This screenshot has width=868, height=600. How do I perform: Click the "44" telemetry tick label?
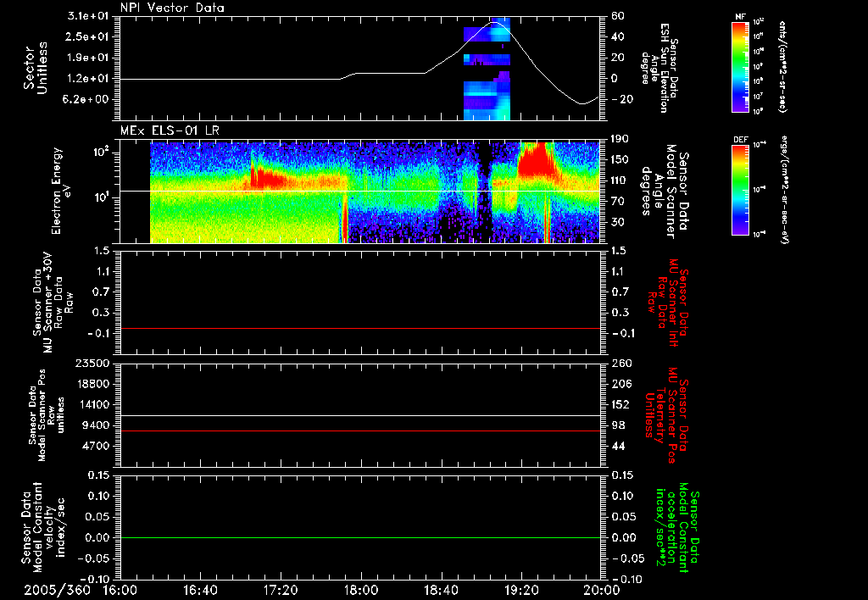pos(618,446)
